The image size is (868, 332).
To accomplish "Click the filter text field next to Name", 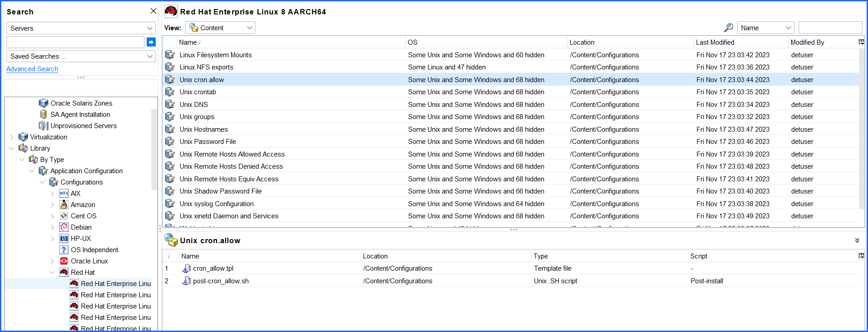I will (830, 28).
